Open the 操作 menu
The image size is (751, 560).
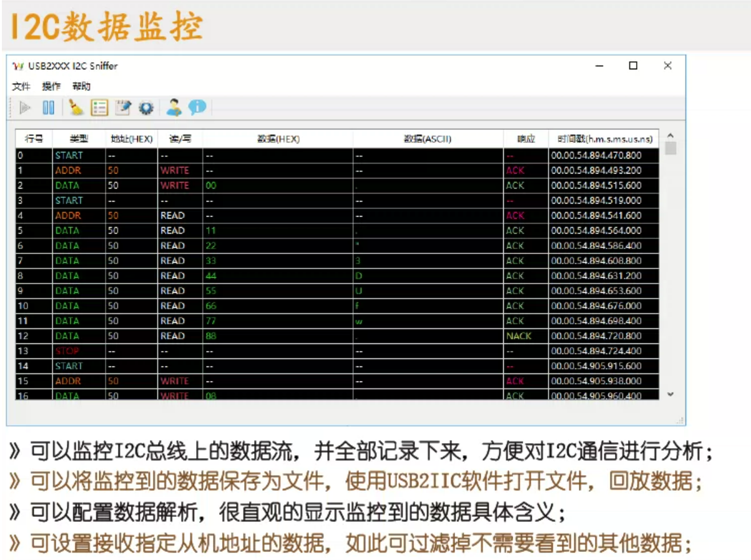[51, 87]
